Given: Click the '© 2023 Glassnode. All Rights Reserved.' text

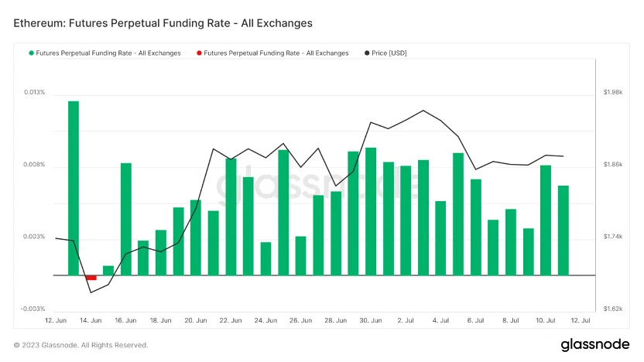Looking at the screenshot, I should point(80,345).
